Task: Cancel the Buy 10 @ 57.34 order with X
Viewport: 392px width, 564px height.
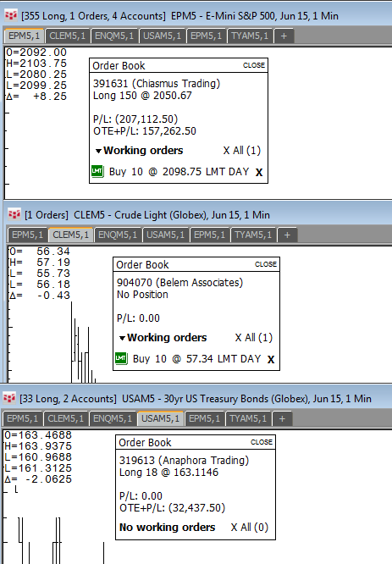Action: 271,359
